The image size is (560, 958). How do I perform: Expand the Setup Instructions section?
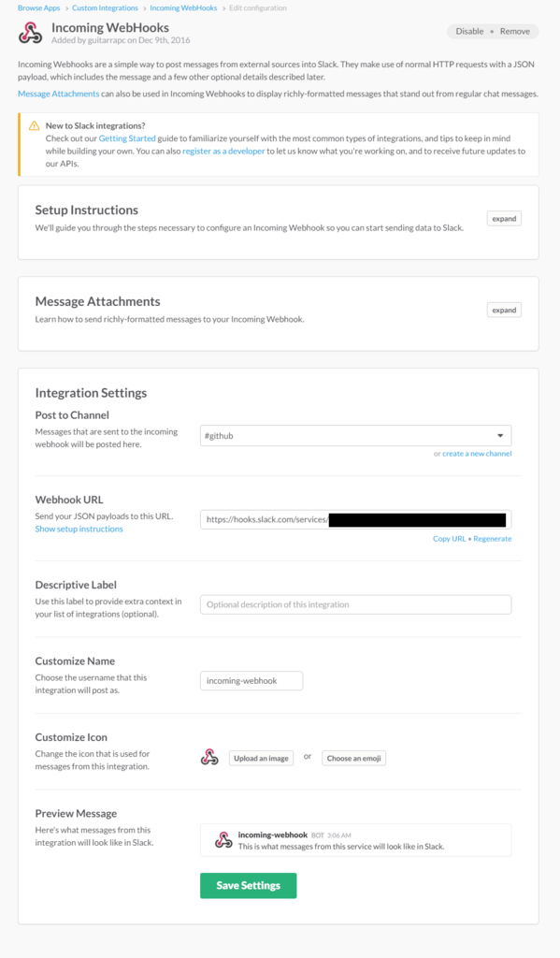pos(504,219)
